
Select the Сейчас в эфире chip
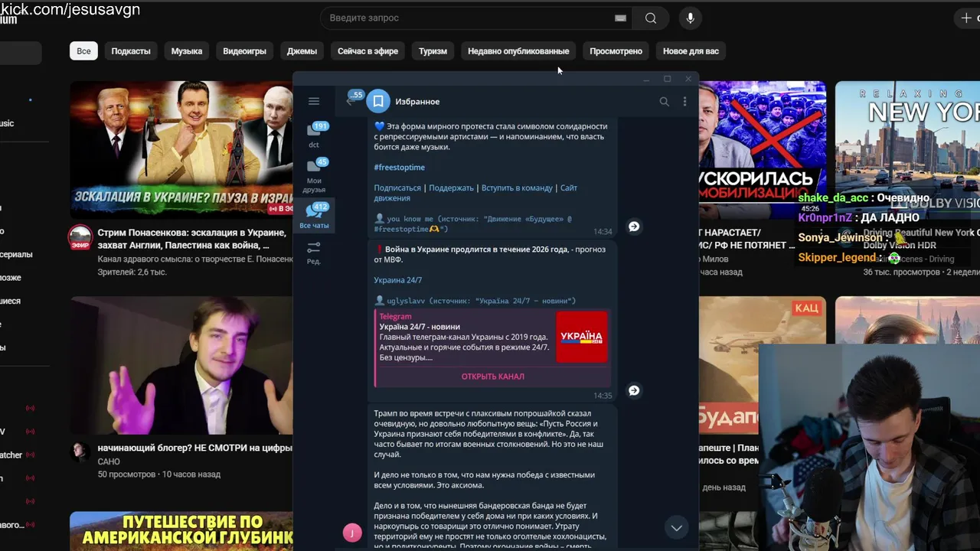coord(368,51)
